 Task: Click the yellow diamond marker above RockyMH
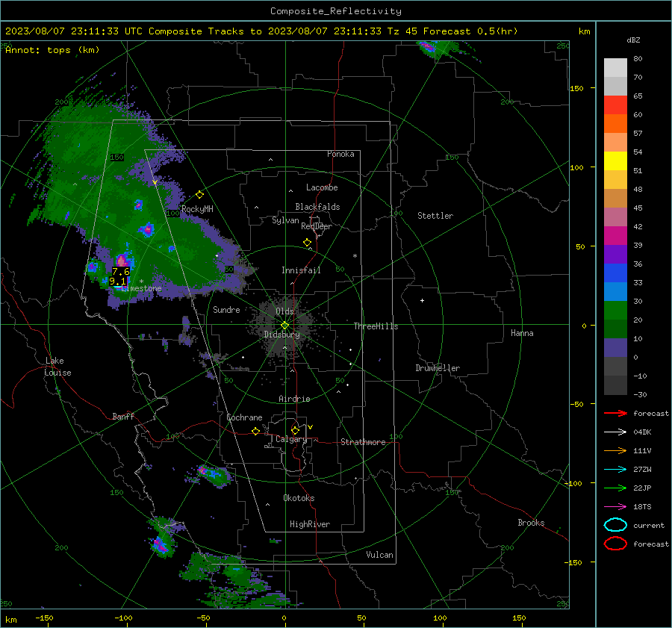199,195
